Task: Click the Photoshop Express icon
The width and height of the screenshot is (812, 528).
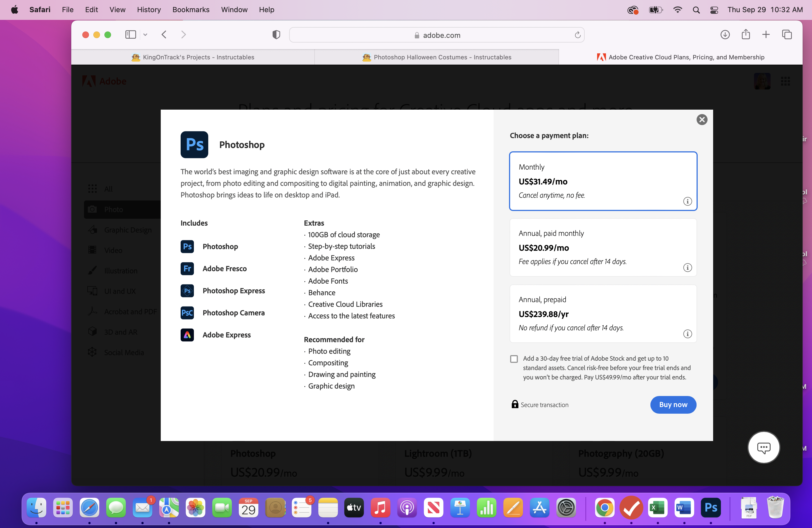Action: (x=186, y=291)
